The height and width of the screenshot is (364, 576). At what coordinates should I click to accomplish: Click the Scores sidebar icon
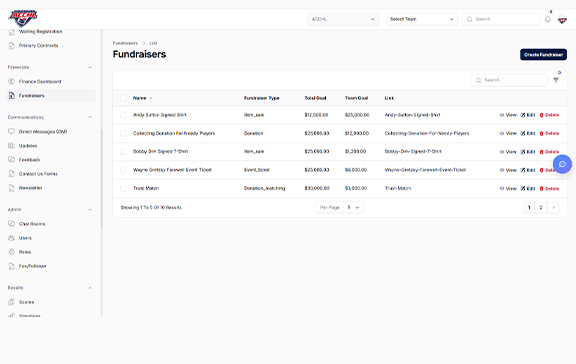pos(11,302)
